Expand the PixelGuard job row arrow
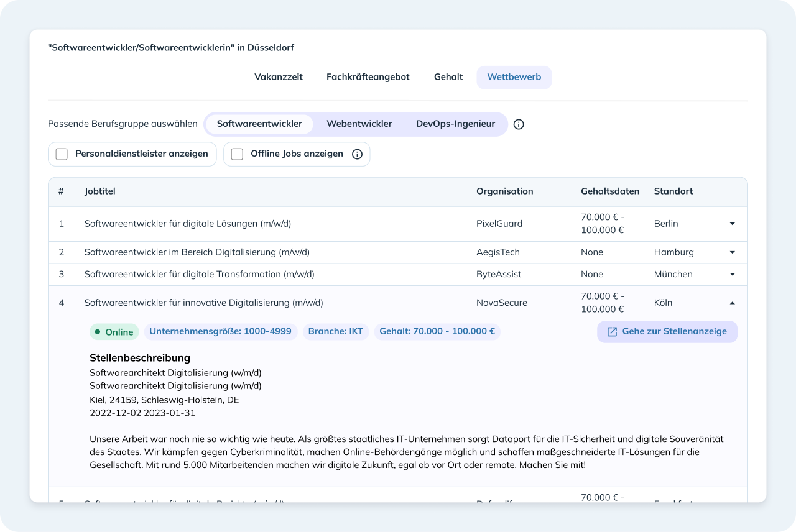 (x=733, y=224)
